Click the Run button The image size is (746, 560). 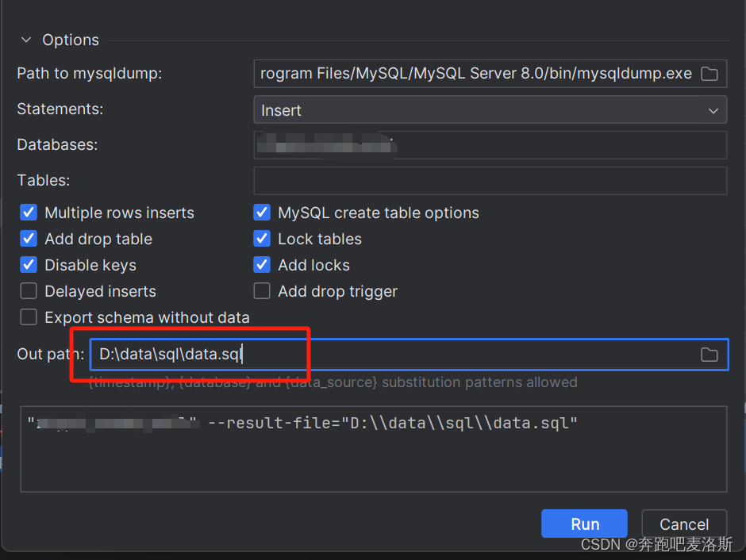(x=584, y=524)
